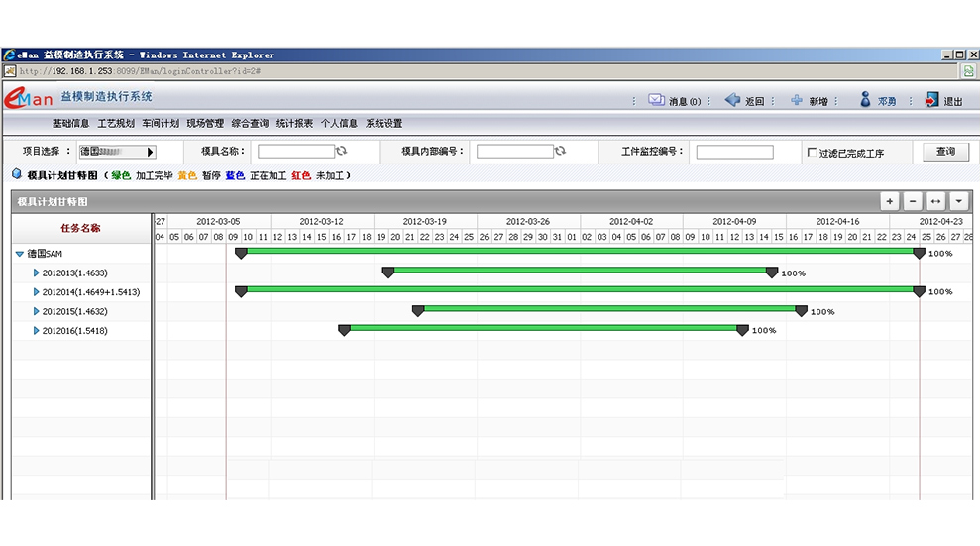The height and width of the screenshot is (546, 980).
Task: Expand the 2012013(1.4633) task row
Action: pyautogui.click(x=37, y=273)
